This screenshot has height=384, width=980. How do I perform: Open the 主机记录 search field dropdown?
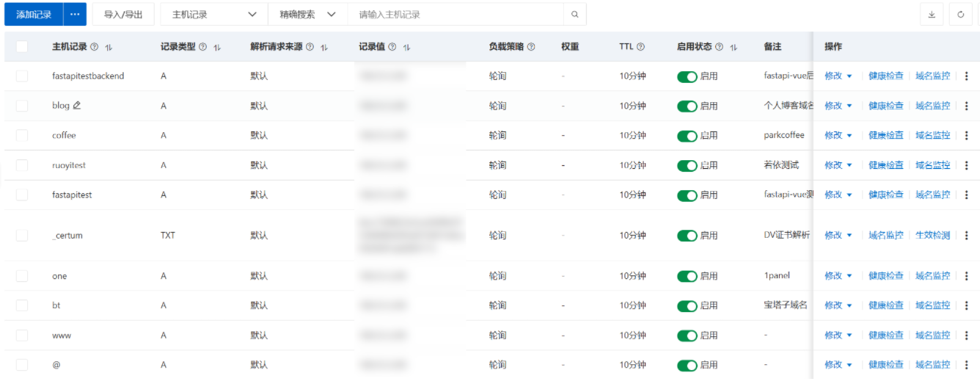[x=213, y=15]
